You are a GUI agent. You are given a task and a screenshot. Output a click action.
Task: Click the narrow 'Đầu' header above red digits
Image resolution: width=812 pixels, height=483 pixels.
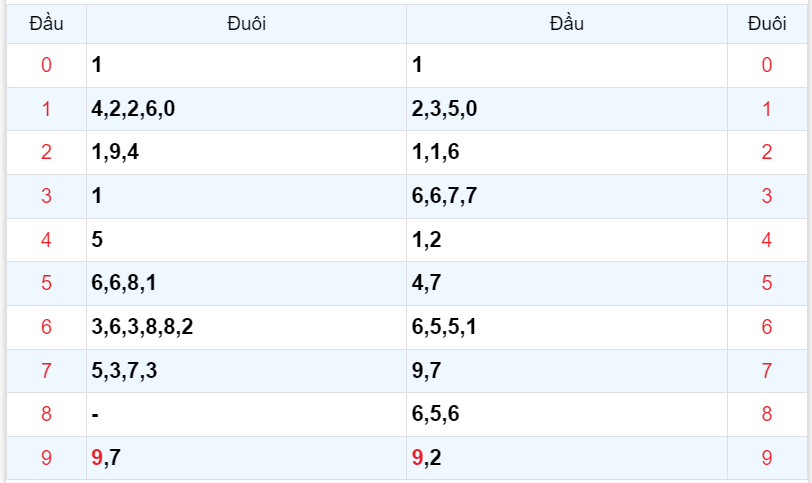point(46,24)
